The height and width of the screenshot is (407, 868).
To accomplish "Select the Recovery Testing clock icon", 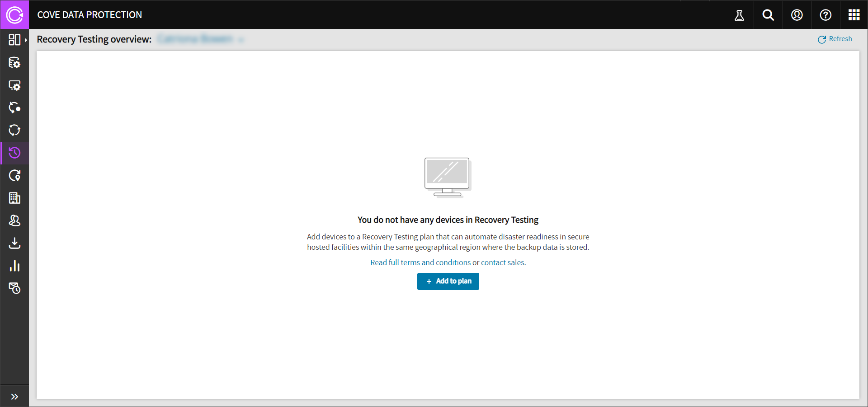I will coord(14,153).
